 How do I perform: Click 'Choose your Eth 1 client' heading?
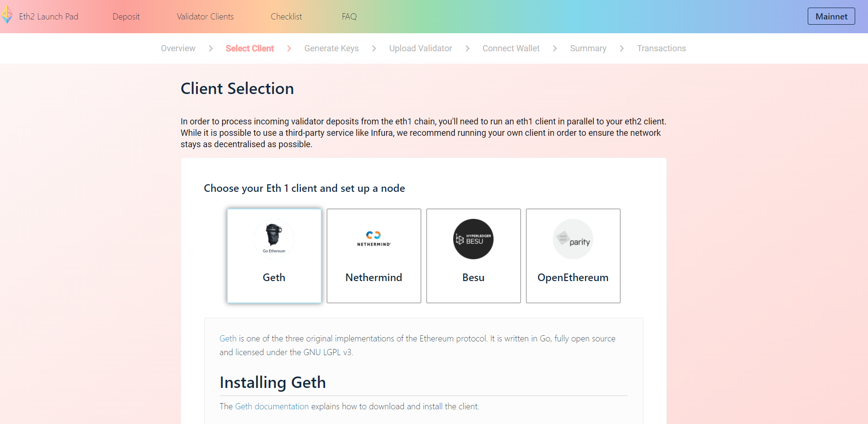click(304, 188)
